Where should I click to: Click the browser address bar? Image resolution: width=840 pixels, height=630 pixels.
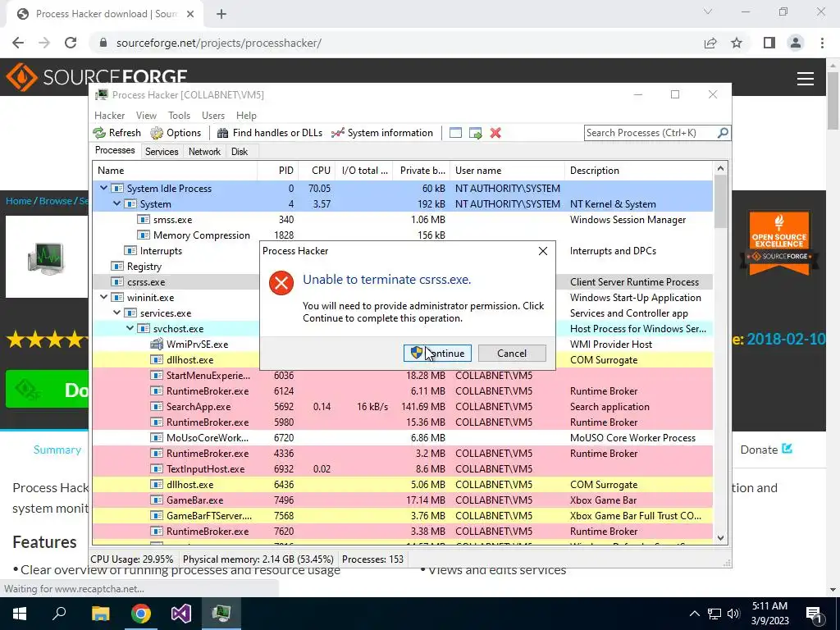[x=396, y=43]
